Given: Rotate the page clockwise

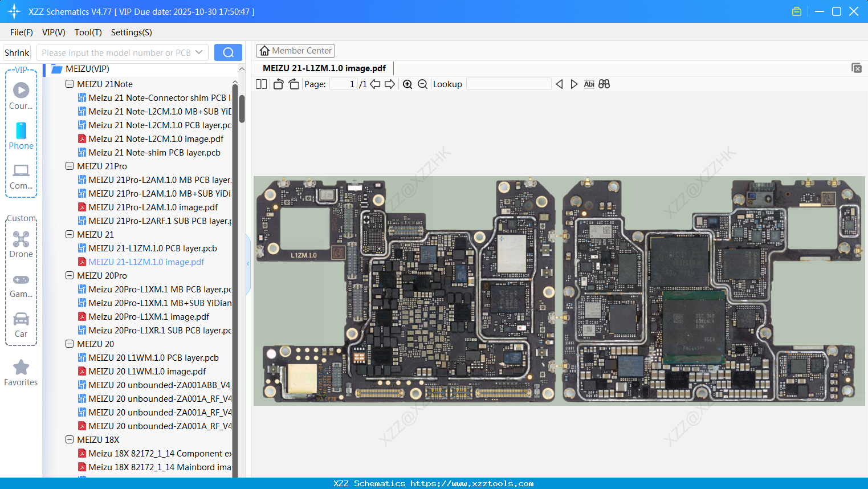Looking at the screenshot, I should [x=294, y=84].
